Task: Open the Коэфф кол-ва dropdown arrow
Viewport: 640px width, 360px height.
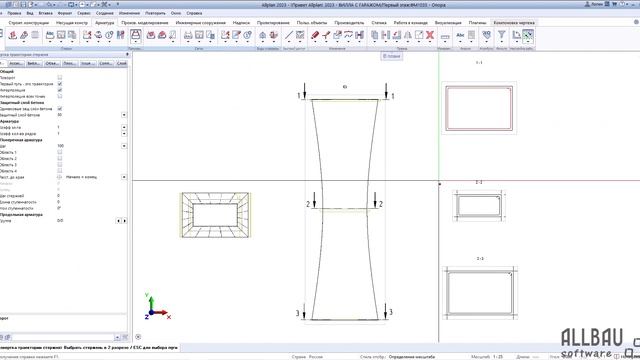Action: (x=124, y=127)
